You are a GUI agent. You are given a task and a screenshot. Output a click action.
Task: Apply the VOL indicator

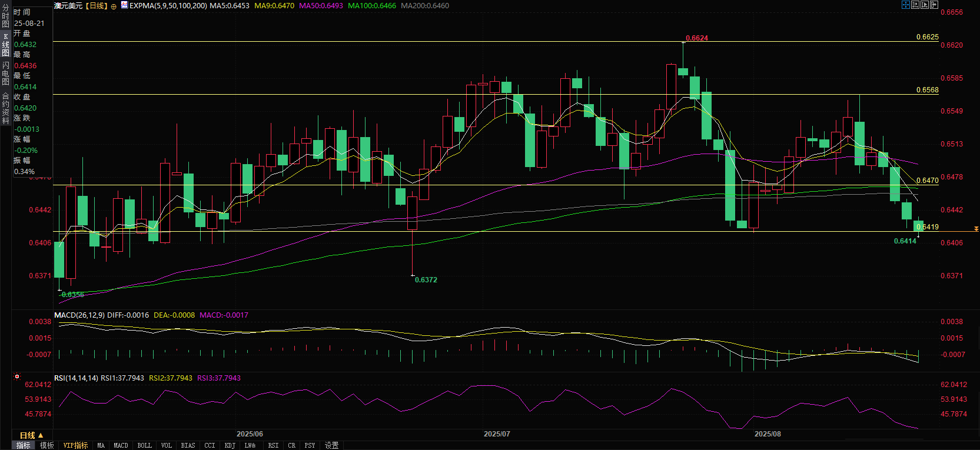pyautogui.click(x=167, y=445)
